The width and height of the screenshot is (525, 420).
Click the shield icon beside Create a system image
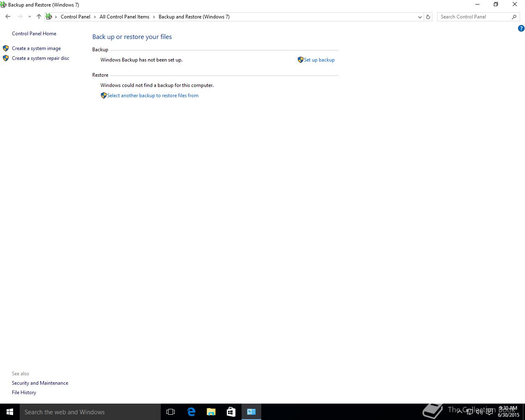click(x=6, y=48)
